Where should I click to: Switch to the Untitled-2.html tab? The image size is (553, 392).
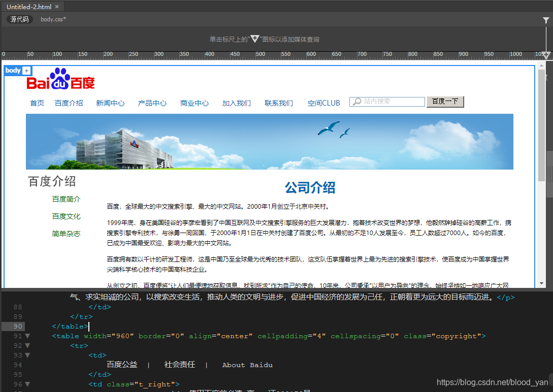(29, 7)
